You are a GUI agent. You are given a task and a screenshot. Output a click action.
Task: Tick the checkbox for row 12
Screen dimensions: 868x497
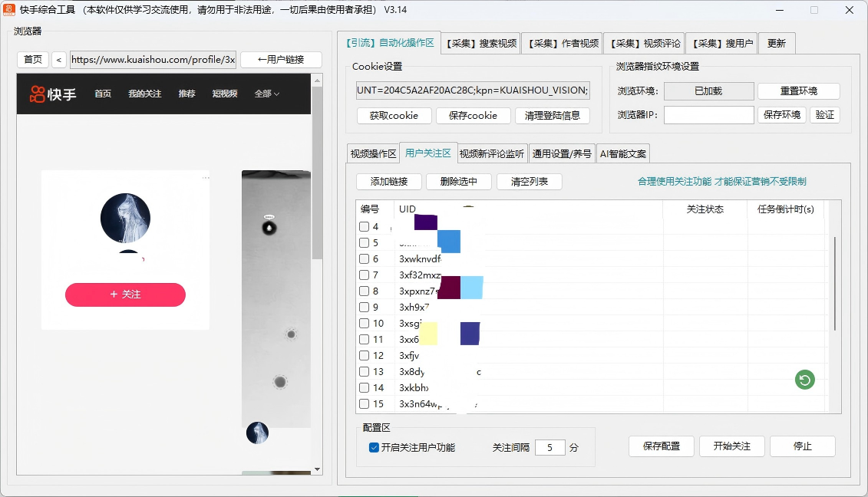[364, 355]
